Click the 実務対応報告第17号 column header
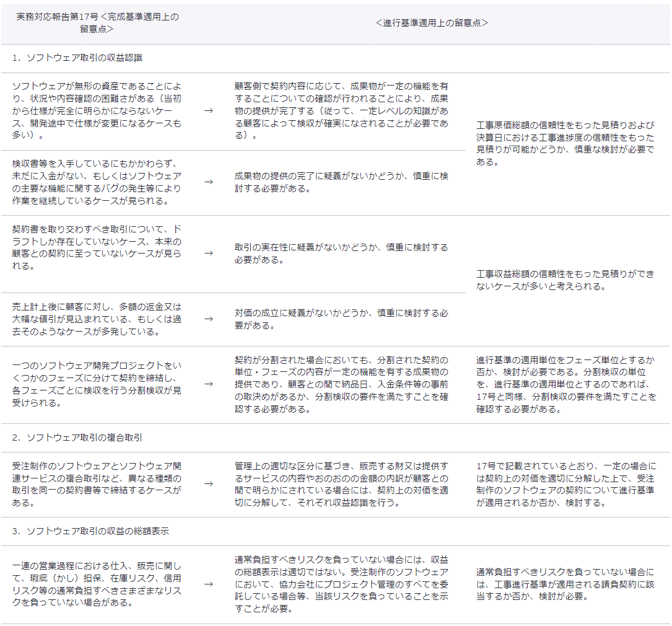672x626 pixels. [x=97, y=23]
